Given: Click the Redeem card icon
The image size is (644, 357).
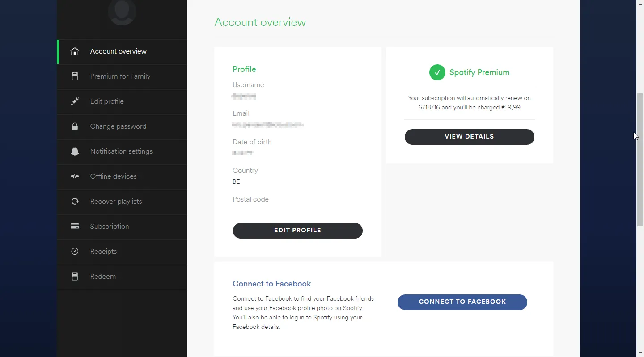Looking at the screenshot, I should [x=75, y=277].
